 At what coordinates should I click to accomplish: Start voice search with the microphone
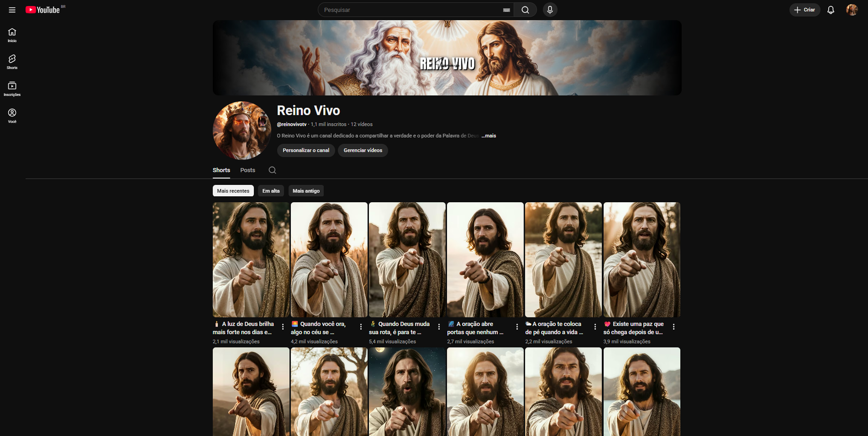550,10
